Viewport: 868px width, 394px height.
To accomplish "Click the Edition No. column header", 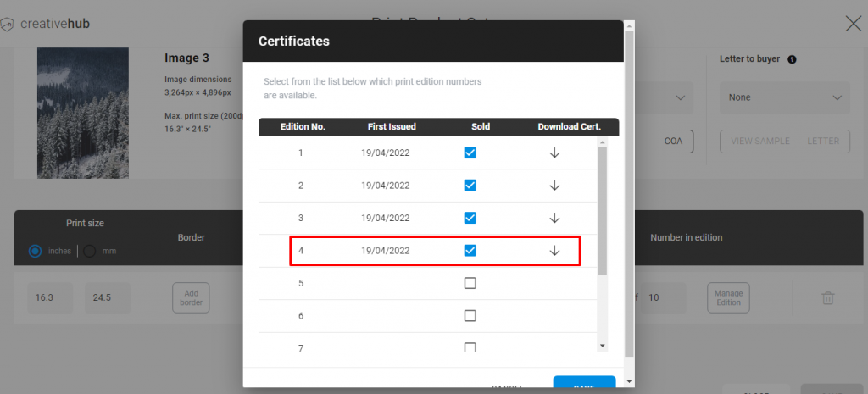I will 303,127.
